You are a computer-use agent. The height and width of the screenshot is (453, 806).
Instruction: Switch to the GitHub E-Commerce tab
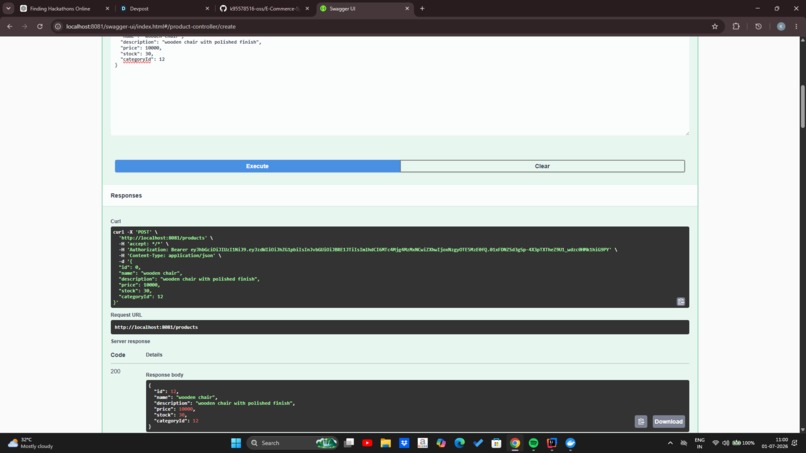click(262, 9)
